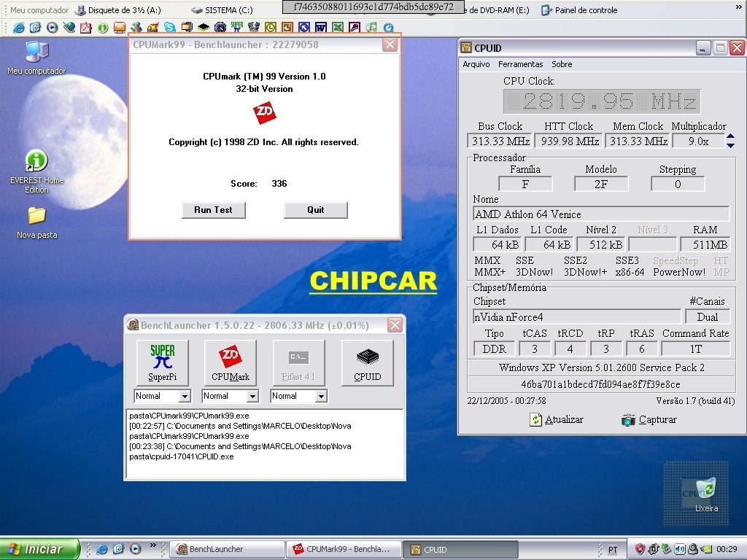Launch Internet Explorer from the top toolbar

coord(19,28)
